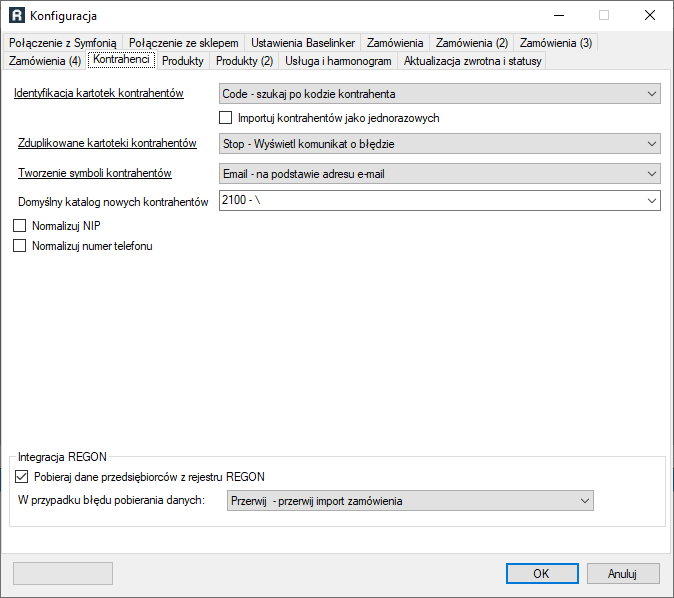Uncheck Pobieraj dane przedsiębiorców z rejestru REGON
The image size is (674, 598).
(21, 477)
